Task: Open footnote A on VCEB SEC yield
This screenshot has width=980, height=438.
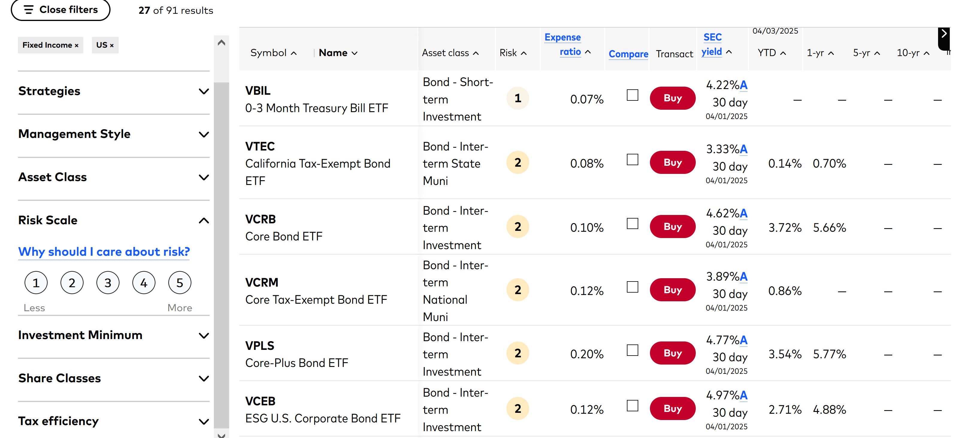Action: [x=744, y=395]
